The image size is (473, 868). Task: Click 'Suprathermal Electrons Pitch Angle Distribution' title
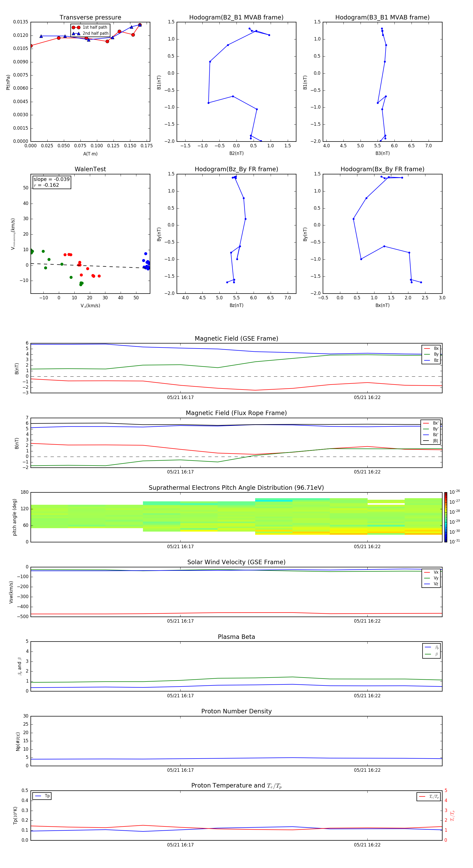point(236,488)
